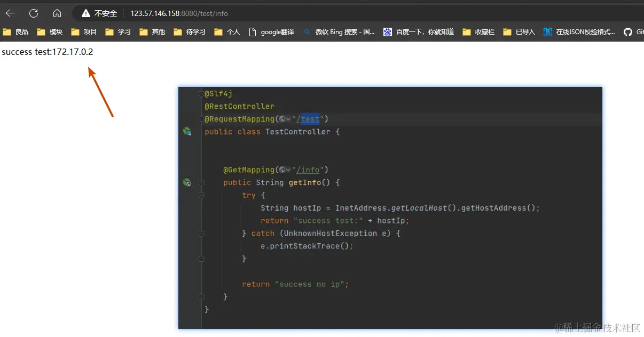The width and height of the screenshot is (644, 337).
Task: Go back using the browser back arrow
Action: click(x=10, y=13)
